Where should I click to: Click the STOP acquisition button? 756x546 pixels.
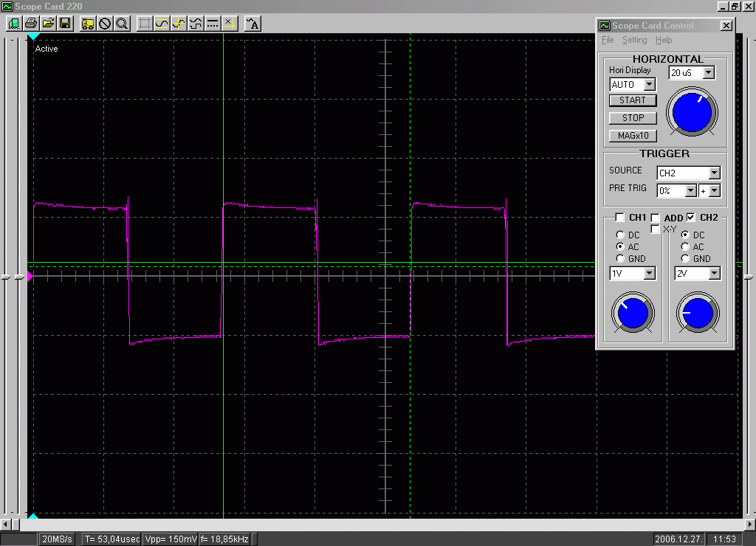point(633,118)
